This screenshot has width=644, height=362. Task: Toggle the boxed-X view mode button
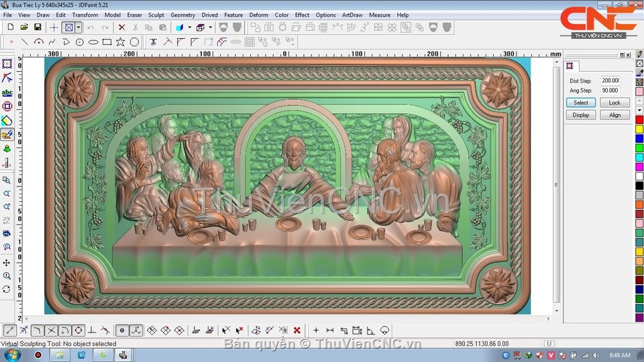pyautogui.click(x=68, y=27)
